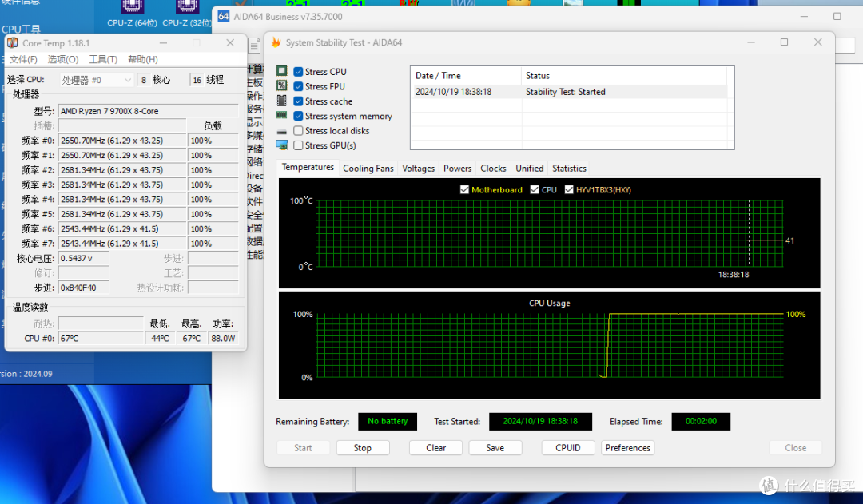This screenshot has height=504, width=863.
Task: Click the CPU #0 67°C temperature field
Action: [101, 339]
